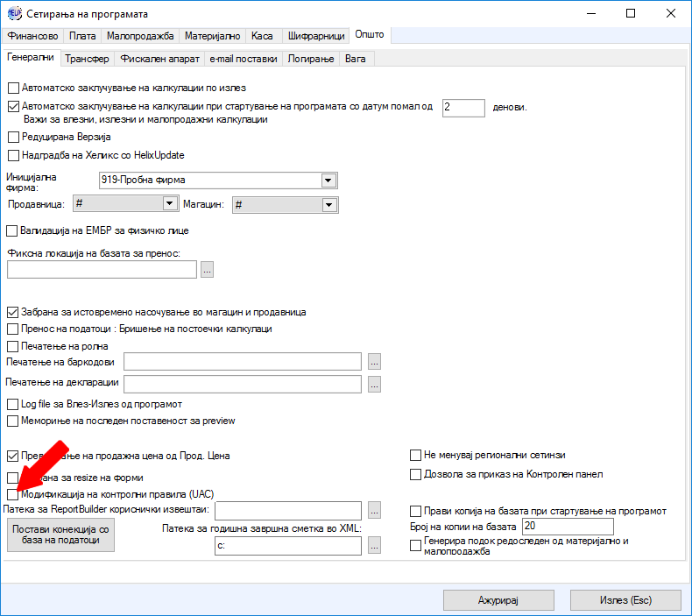Focus fixed database location text field
This screenshot has height=616, width=692.
point(102,269)
